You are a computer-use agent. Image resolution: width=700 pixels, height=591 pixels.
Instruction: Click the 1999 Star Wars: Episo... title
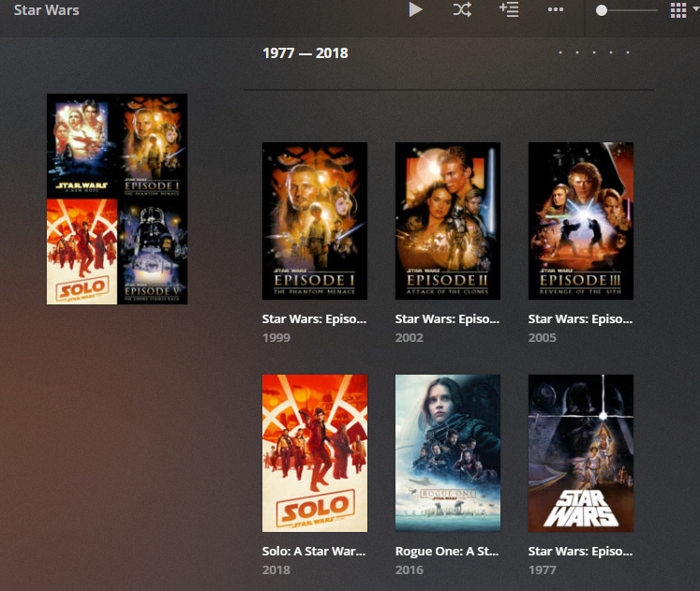(314, 319)
